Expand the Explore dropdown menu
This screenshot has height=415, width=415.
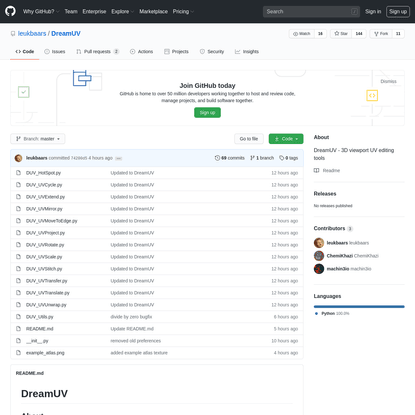tap(122, 11)
